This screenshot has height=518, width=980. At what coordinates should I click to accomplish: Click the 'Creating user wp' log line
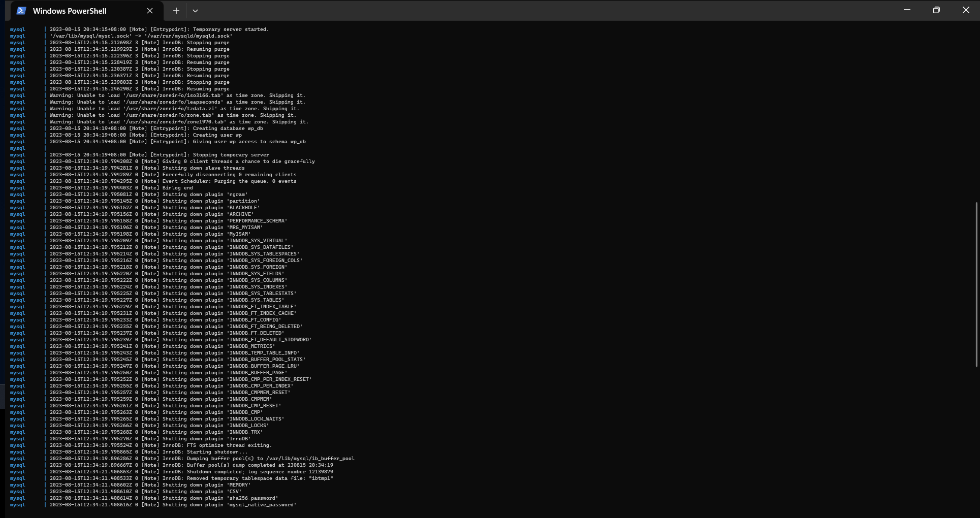145,135
